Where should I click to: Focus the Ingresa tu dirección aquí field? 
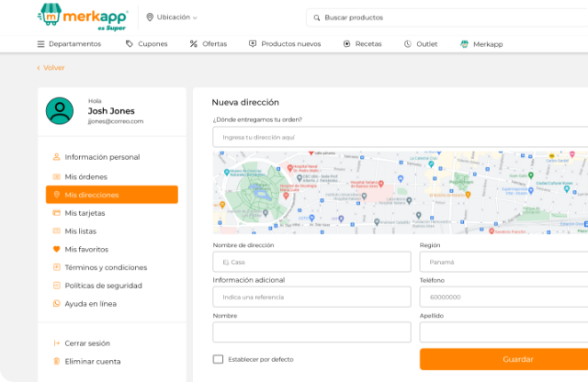(401, 137)
